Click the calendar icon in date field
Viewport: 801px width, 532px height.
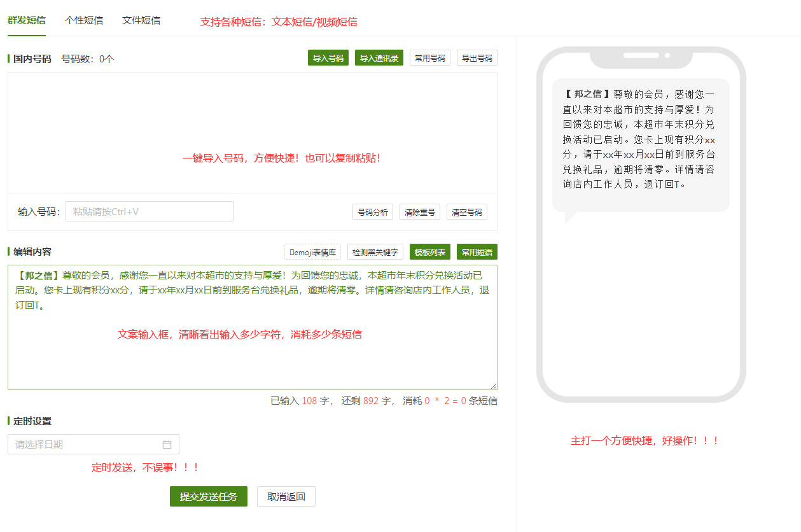click(x=167, y=444)
